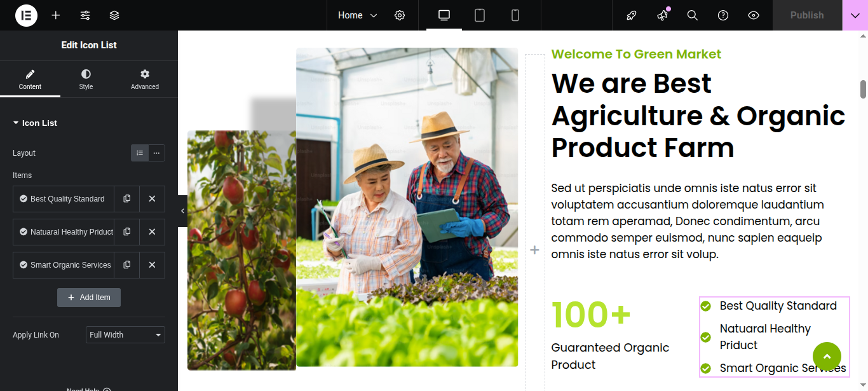Click the add column plus handle
This screenshot has width=868, height=391.
point(534,250)
